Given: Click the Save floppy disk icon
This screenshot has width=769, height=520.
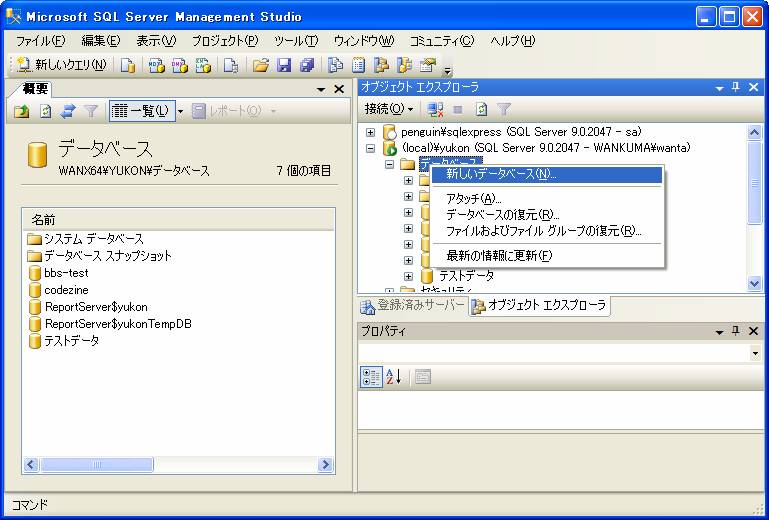Looking at the screenshot, I should [284, 65].
